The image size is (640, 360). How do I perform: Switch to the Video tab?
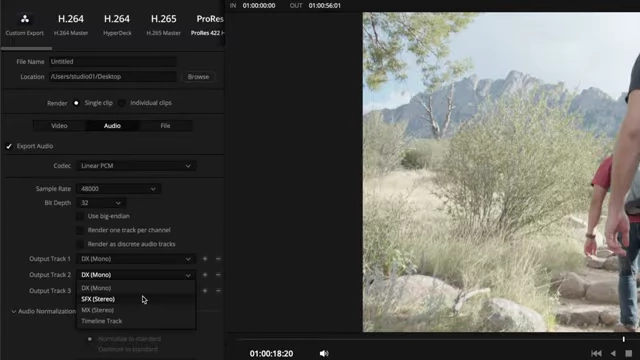tap(59, 126)
